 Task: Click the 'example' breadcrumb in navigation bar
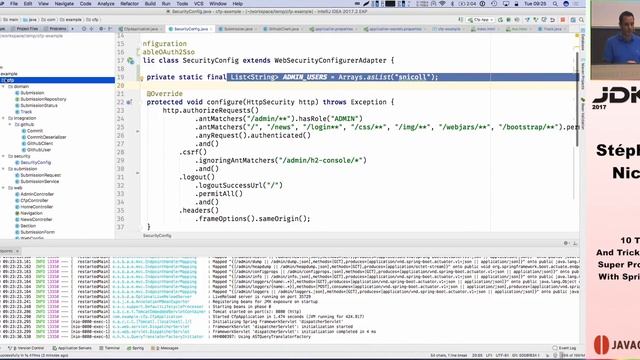pyautogui.click(x=71, y=20)
